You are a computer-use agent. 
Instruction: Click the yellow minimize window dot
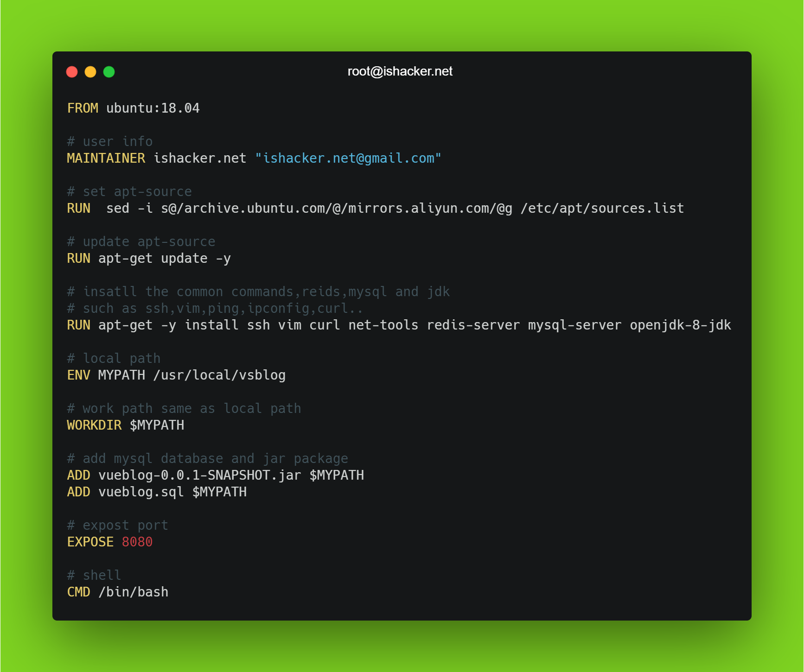[x=90, y=72]
